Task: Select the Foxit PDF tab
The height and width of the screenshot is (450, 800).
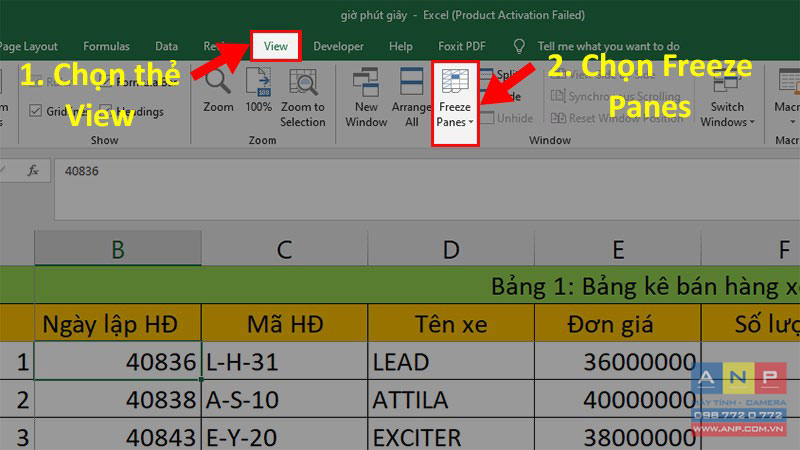Action: click(x=462, y=46)
